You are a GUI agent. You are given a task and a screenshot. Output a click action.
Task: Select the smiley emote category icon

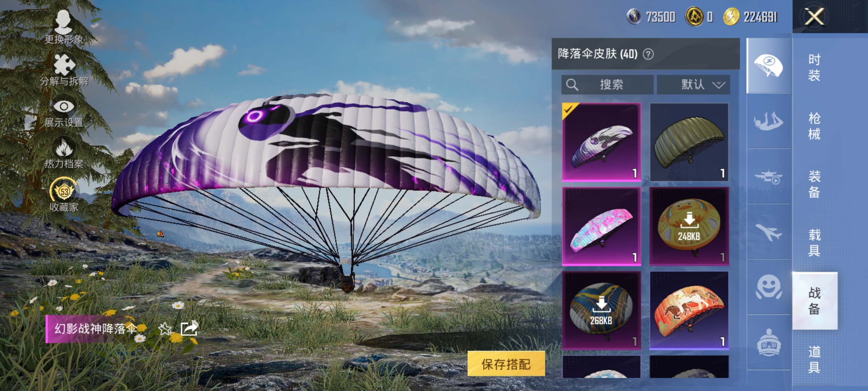pyautogui.click(x=769, y=287)
